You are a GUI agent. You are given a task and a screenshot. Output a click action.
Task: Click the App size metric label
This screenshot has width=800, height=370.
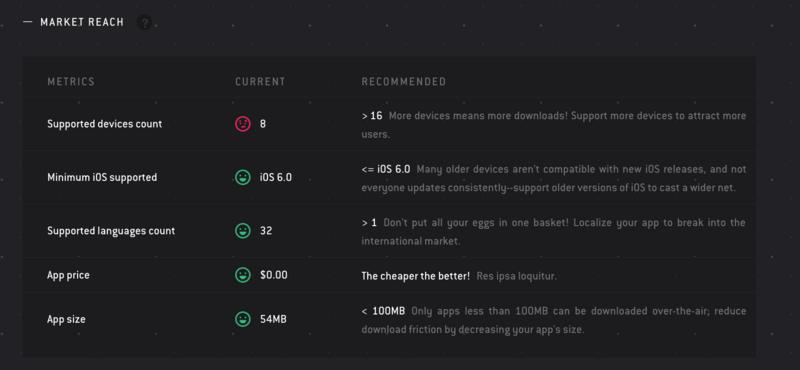(66, 319)
